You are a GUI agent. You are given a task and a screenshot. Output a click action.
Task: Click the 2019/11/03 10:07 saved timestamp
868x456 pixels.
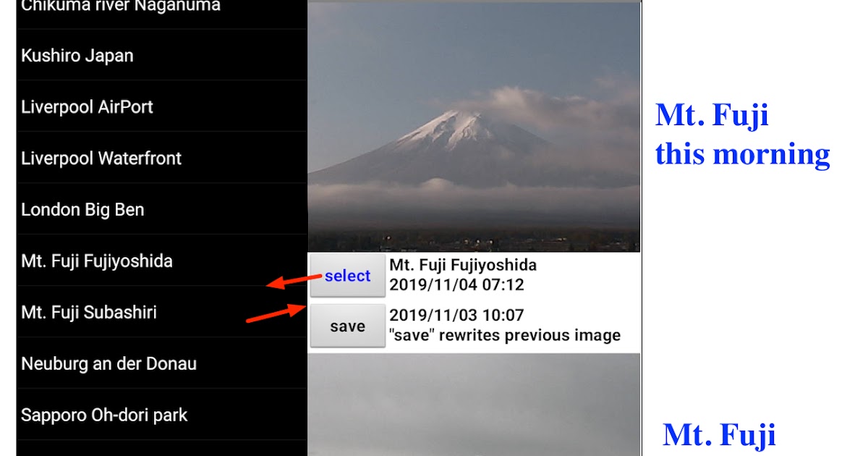(x=456, y=316)
